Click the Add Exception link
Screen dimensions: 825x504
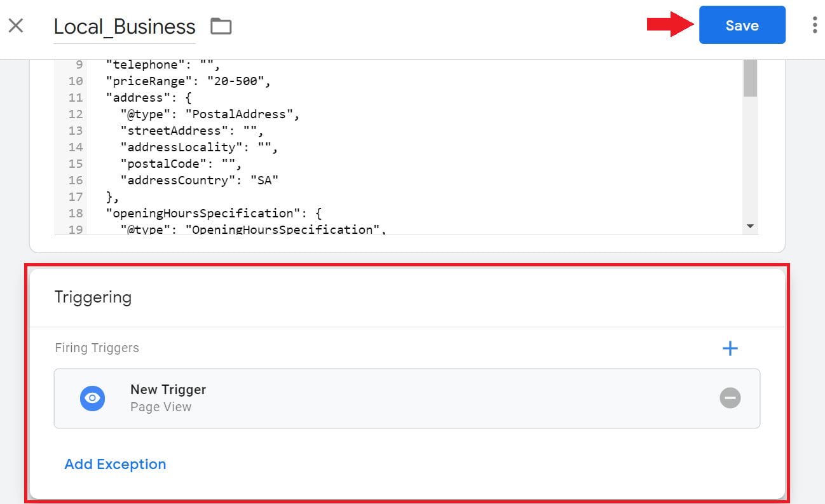tap(115, 464)
